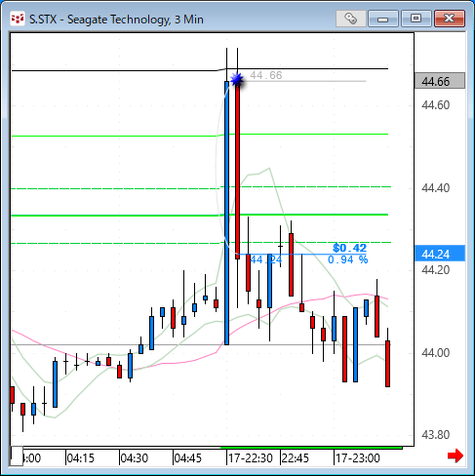Image resolution: width=475 pixels, height=476 pixels.
Task: Click the gray 44.66 price label
Action: point(440,81)
